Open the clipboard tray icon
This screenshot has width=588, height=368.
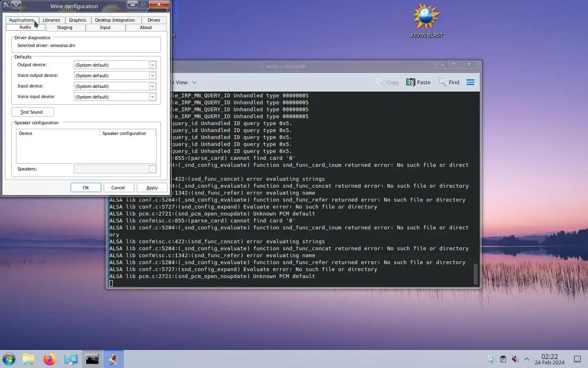(503, 359)
